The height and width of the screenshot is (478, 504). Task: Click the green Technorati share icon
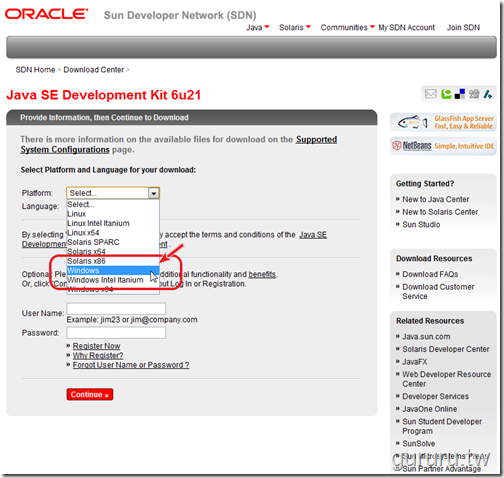click(x=446, y=94)
